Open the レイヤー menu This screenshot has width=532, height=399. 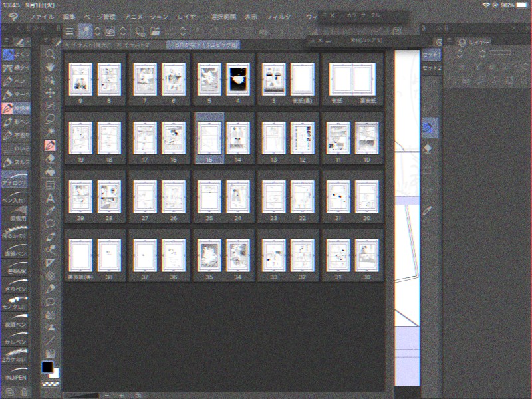[x=190, y=17]
